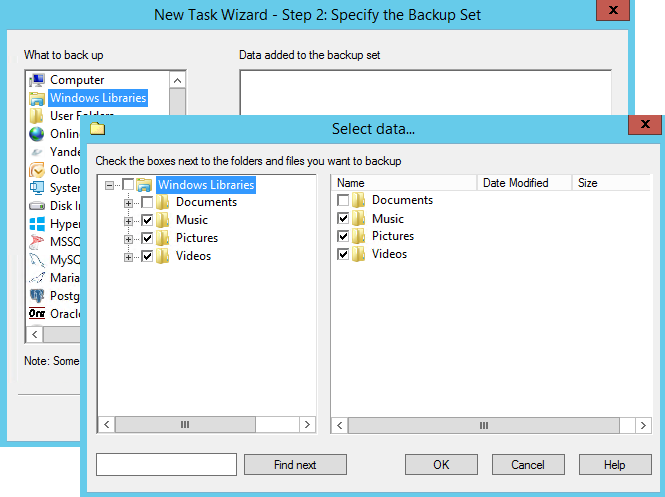
Task: Click the right arrow of tree pane scrollbar
Action: [307, 424]
